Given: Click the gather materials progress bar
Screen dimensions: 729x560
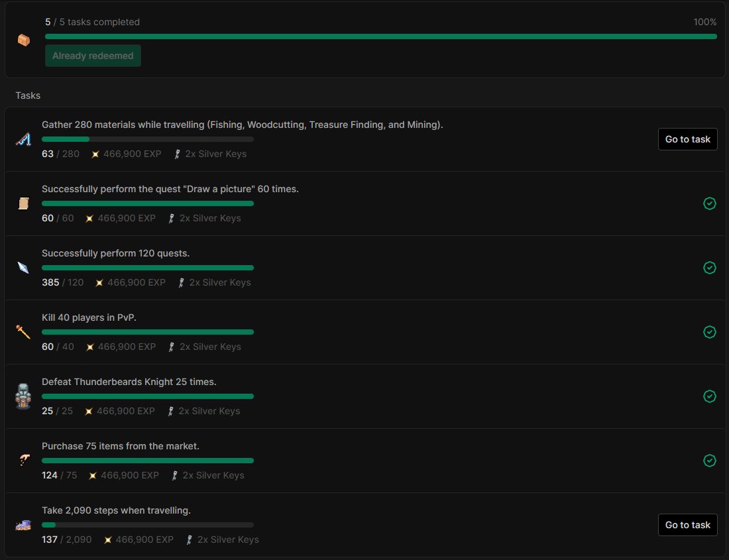Looking at the screenshot, I should 148,139.
